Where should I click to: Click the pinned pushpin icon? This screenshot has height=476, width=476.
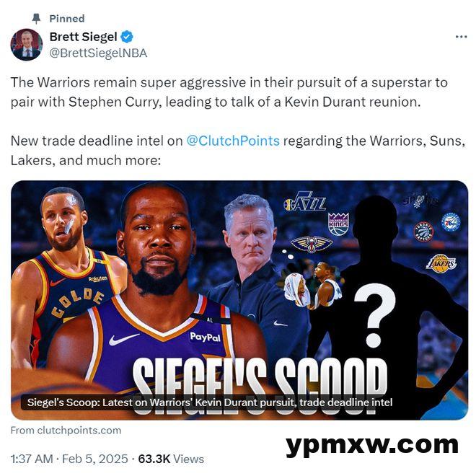37,19
